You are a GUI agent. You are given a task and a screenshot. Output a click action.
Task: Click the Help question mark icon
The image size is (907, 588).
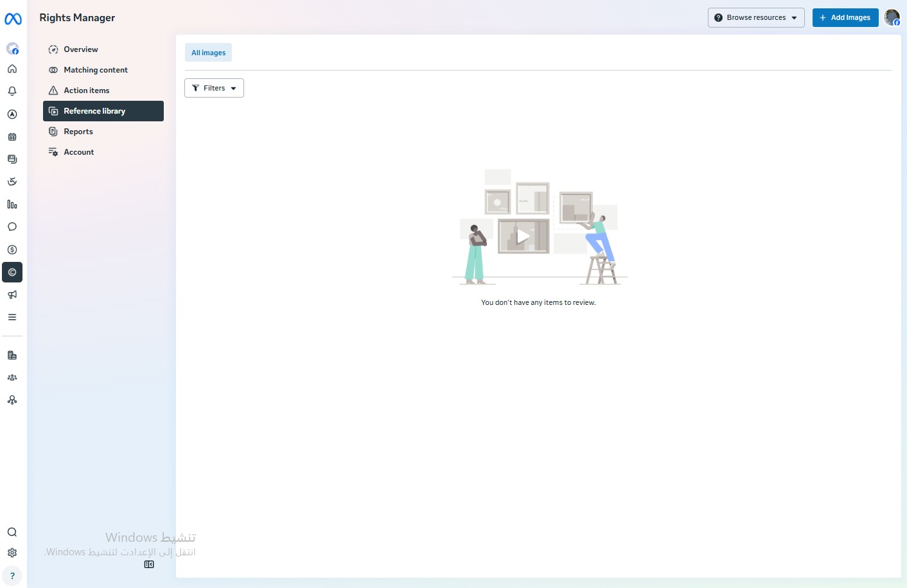point(12,576)
